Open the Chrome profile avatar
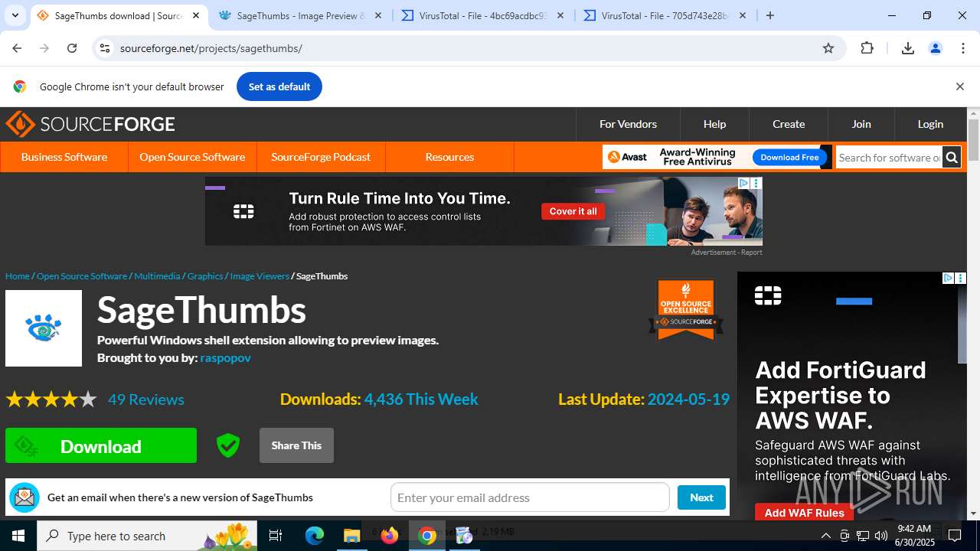This screenshot has height=551, width=980. click(x=936, y=48)
